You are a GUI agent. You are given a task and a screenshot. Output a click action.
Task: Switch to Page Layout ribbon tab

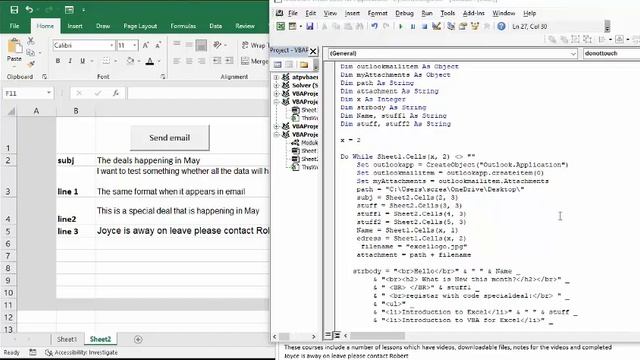[140, 26]
